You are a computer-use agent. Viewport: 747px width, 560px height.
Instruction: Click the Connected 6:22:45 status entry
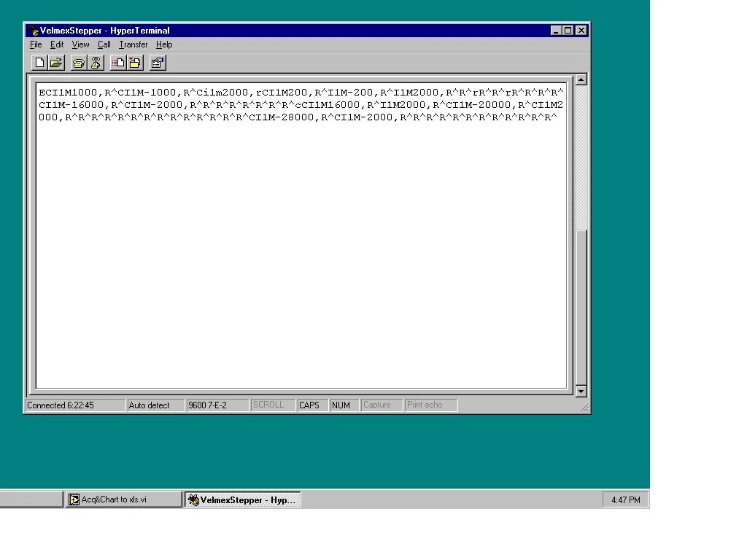point(75,405)
